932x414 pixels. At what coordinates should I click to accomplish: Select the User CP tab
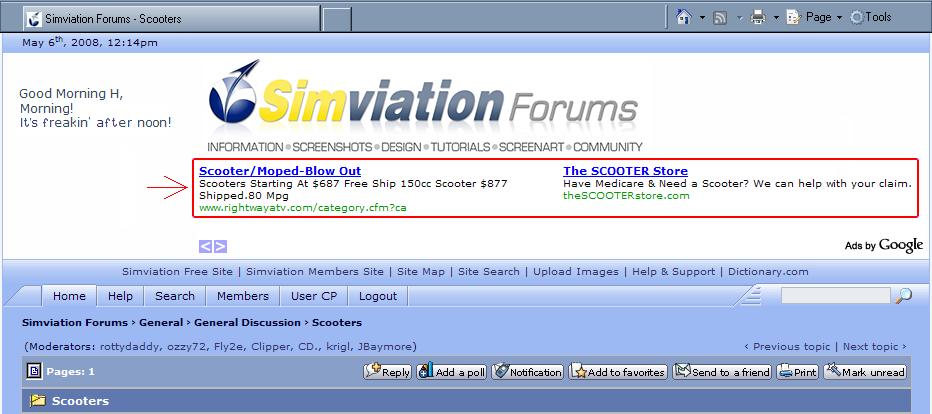click(x=314, y=296)
